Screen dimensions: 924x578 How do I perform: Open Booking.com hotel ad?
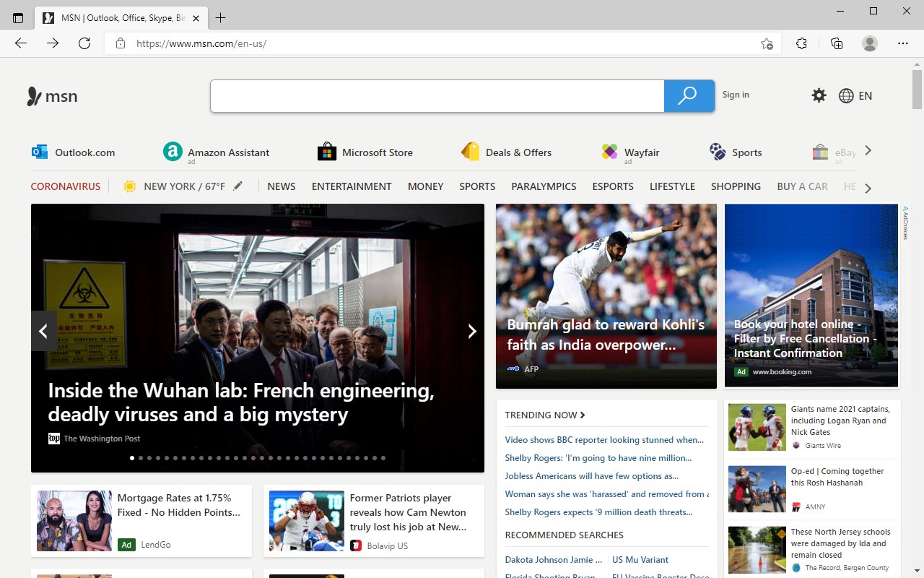(811, 296)
